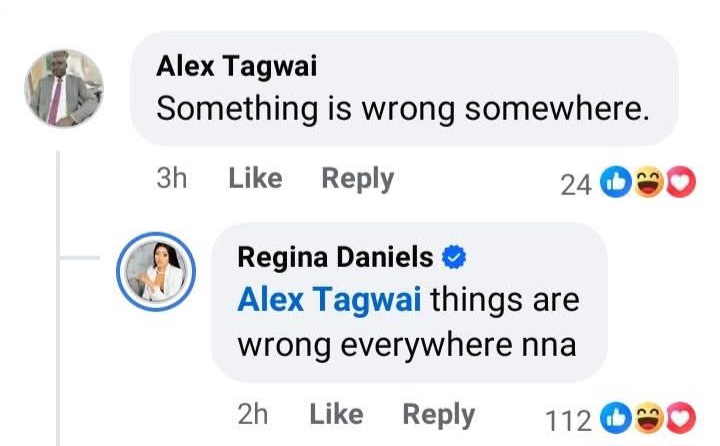
Task: Click the Regina Daniels author name
Action: tap(335, 257)
